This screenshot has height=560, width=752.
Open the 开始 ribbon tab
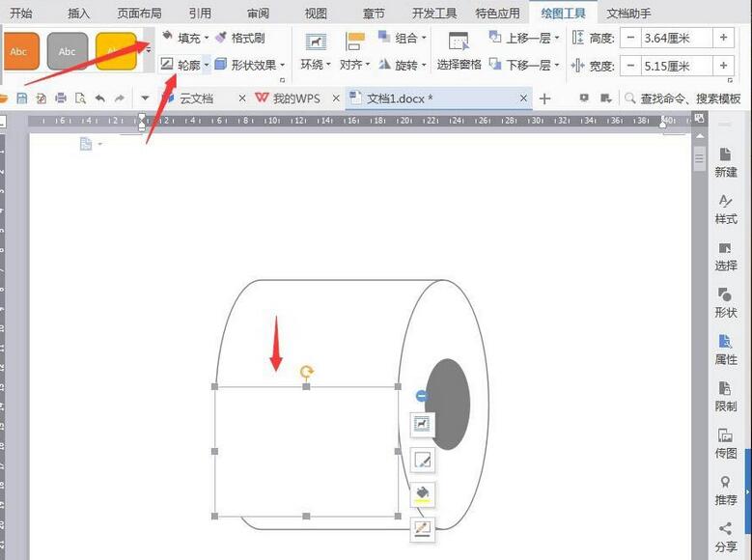pos(21,13)
